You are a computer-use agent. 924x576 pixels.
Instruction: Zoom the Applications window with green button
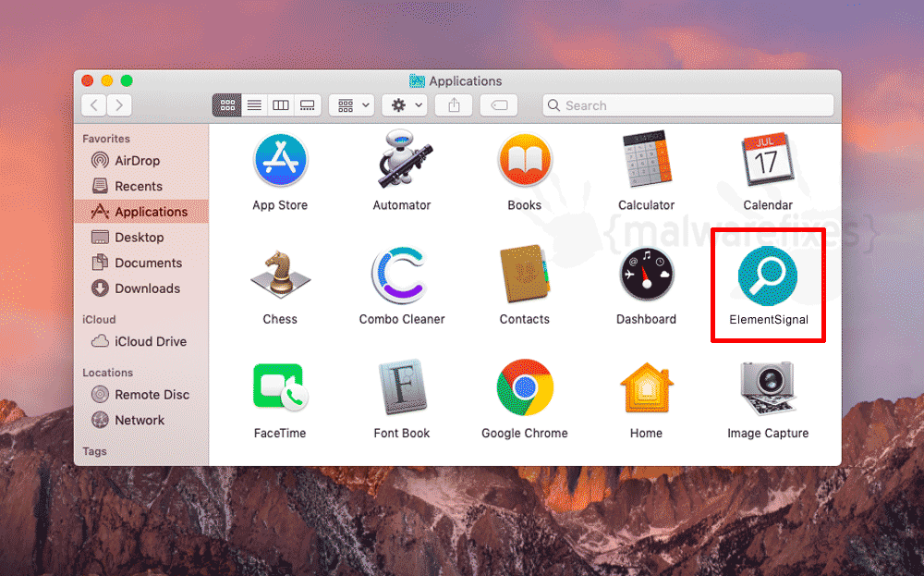coord(127,80)
